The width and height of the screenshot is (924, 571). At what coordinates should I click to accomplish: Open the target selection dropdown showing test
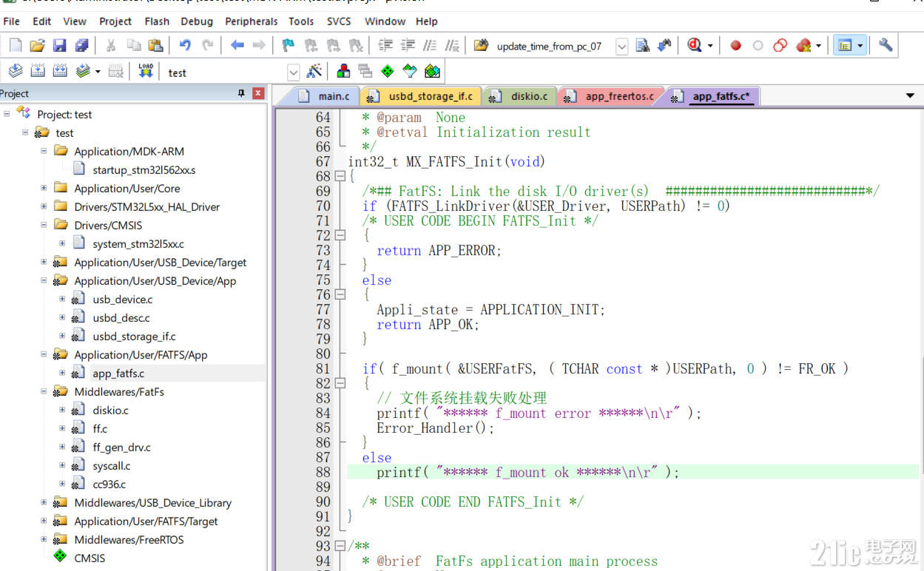[x=294, y=72]
